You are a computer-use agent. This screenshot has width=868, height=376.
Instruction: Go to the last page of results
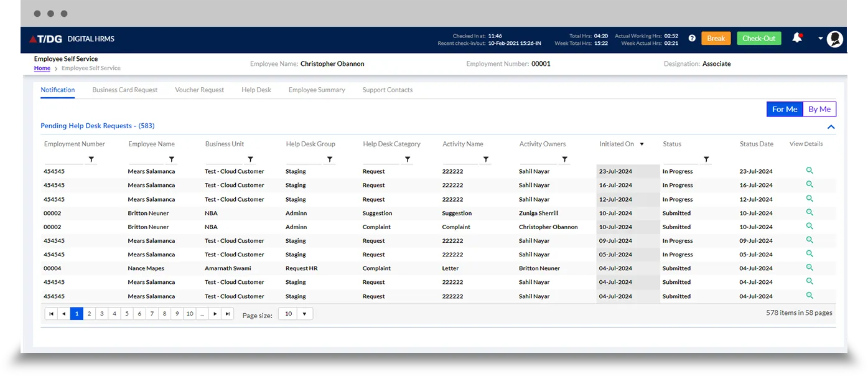click(228, 314)
